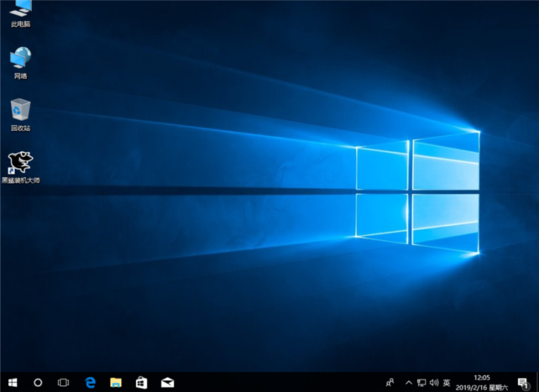539x392 pixels.
Task: Open File Explorer from taskbar
Action: (x=116, y=382)
